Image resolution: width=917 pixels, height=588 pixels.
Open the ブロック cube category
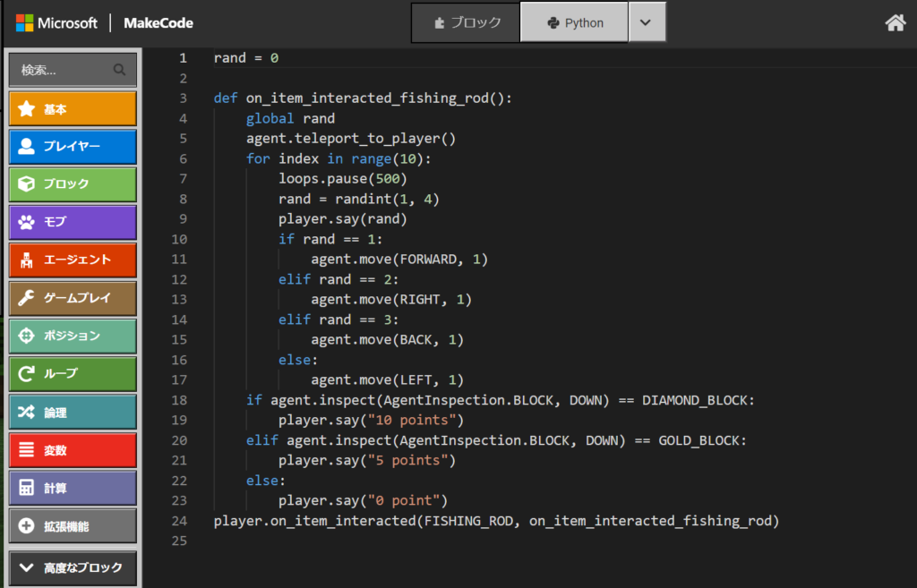[x=73, y=184]
